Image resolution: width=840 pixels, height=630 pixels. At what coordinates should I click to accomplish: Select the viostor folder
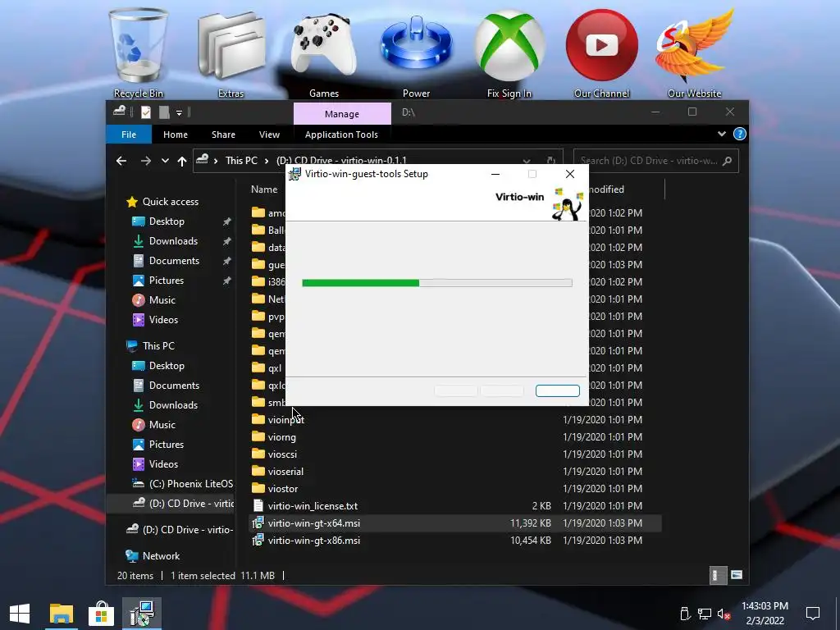click(283, 489)
